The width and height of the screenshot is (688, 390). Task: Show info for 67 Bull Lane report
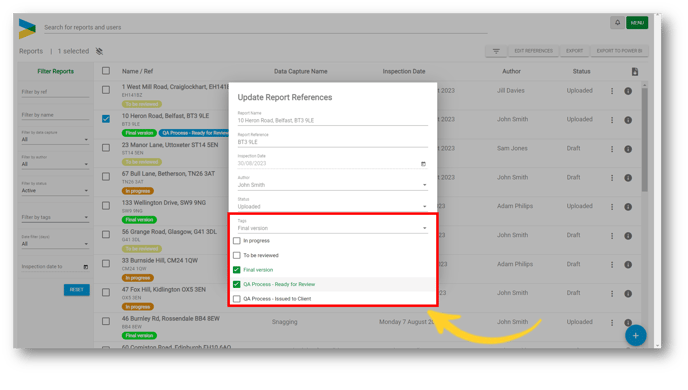tap(628, 178)
